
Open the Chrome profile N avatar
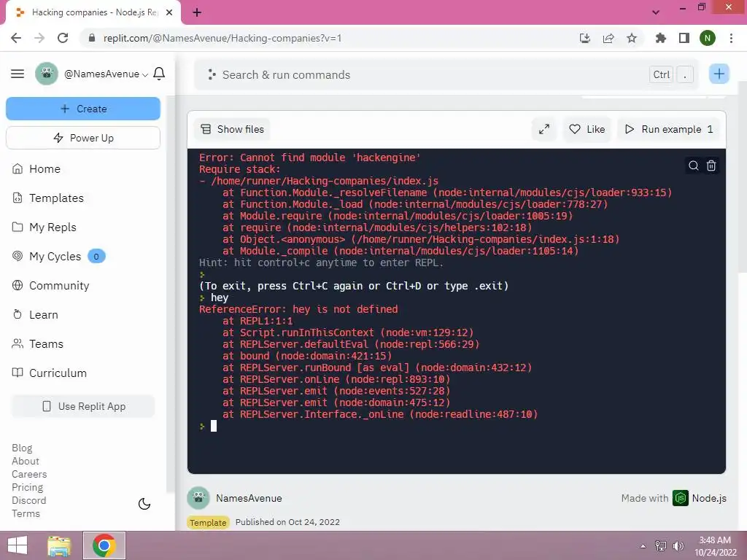[x=708, y=38]
